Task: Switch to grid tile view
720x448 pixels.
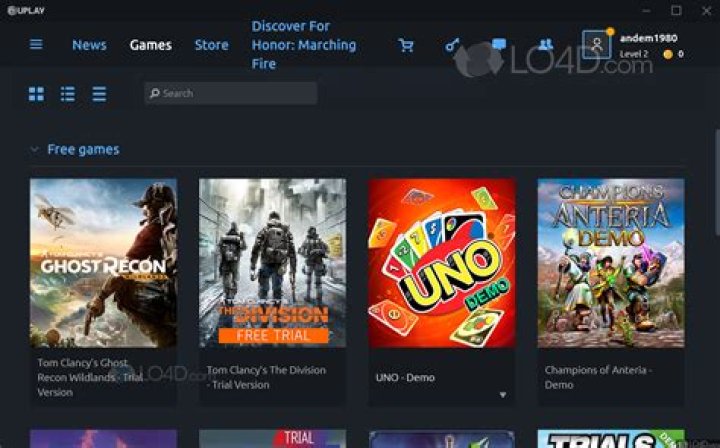Action: (x=36, y=94)
